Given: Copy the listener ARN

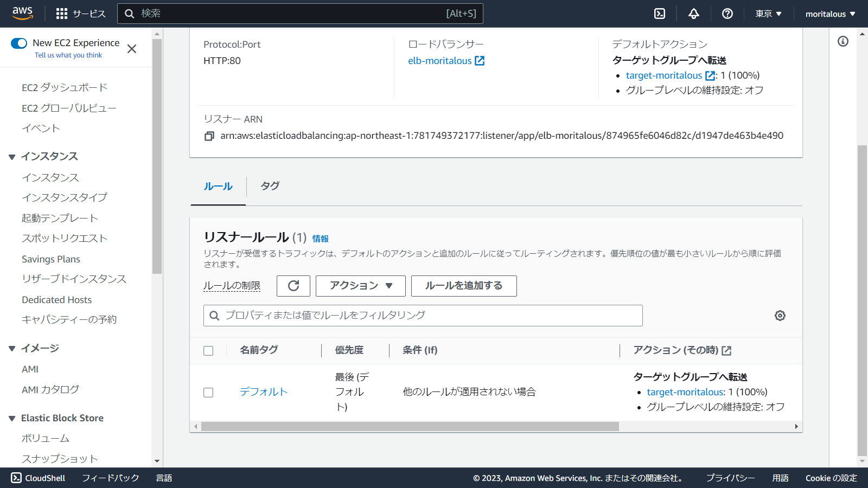Looking at the screenshot, I should click(209, 136).
